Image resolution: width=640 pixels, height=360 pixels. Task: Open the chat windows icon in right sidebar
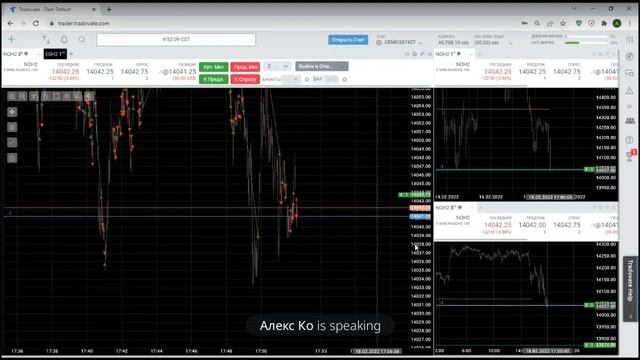(x=629, y=73)
